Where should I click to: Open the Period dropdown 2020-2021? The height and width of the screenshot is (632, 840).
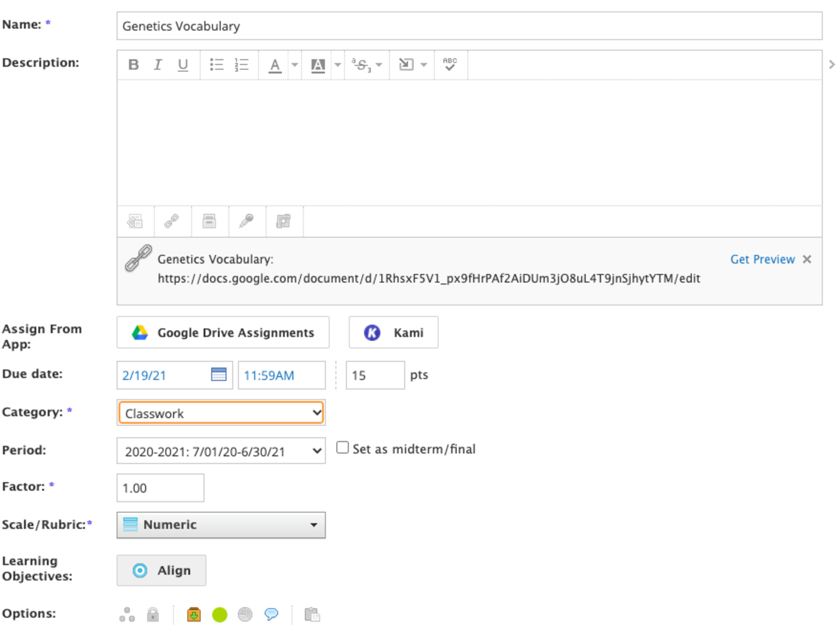pyautogui.click(x=221, y=451)
